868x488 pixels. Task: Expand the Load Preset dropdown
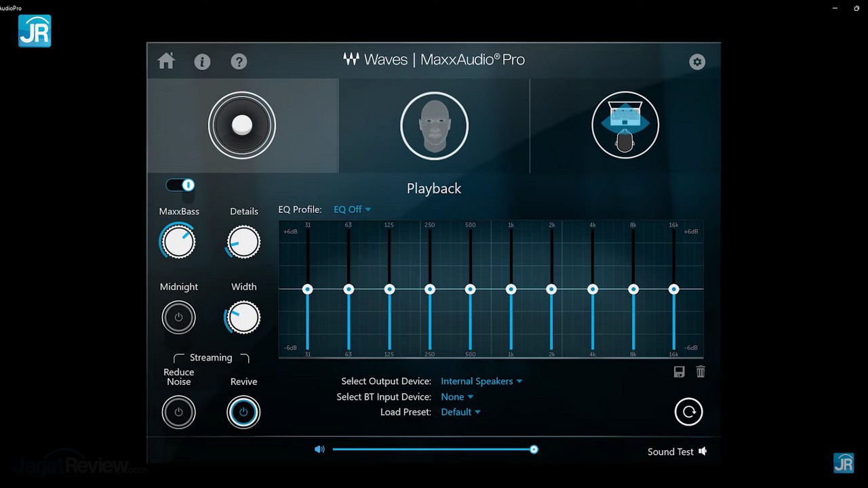click(x=460, y=412)
